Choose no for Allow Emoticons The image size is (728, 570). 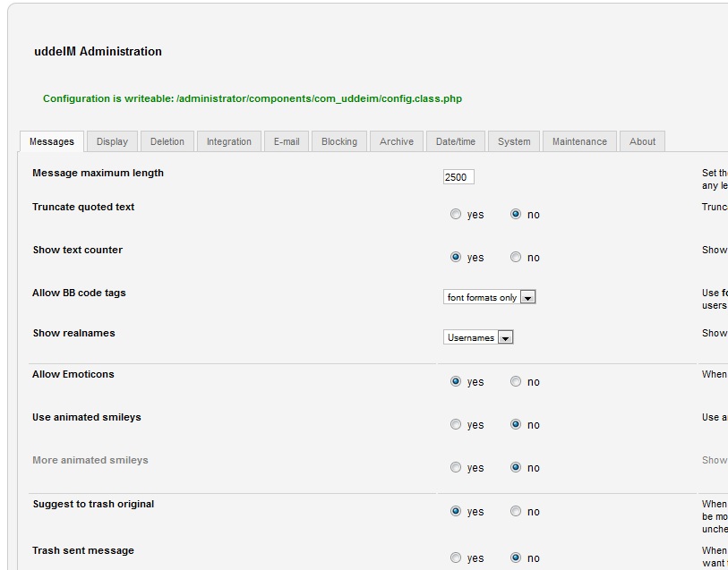click(516, 381)
